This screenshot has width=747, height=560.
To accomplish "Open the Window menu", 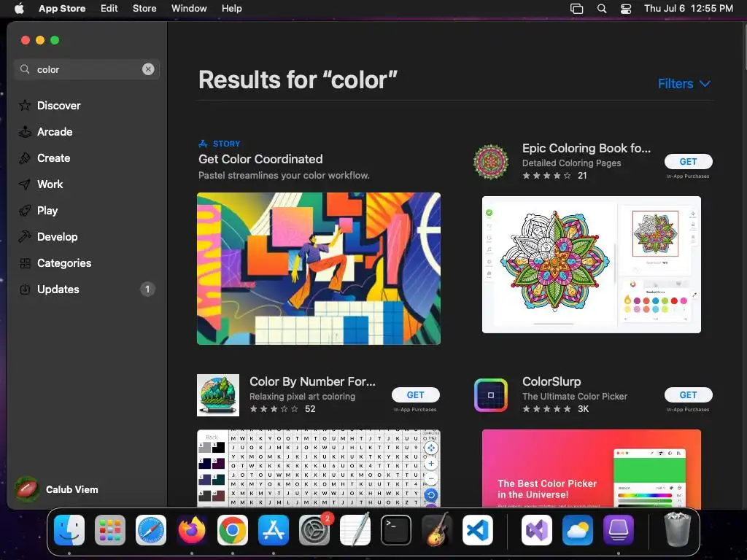I will pyautogui.click(x=189, y=9).
